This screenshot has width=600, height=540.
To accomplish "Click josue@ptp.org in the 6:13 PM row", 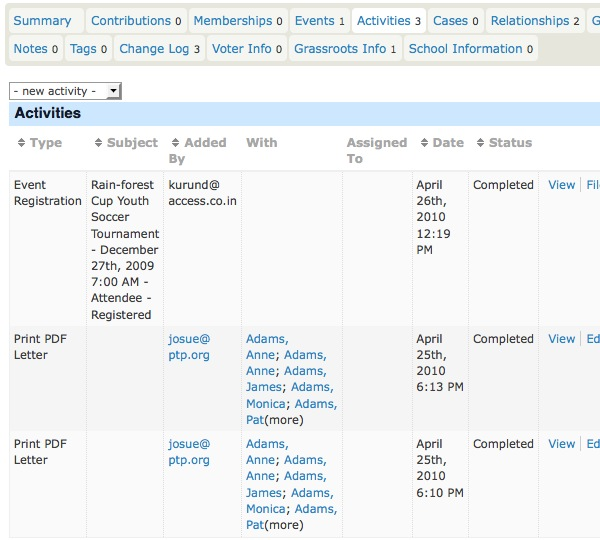I will tap(189, 347).
